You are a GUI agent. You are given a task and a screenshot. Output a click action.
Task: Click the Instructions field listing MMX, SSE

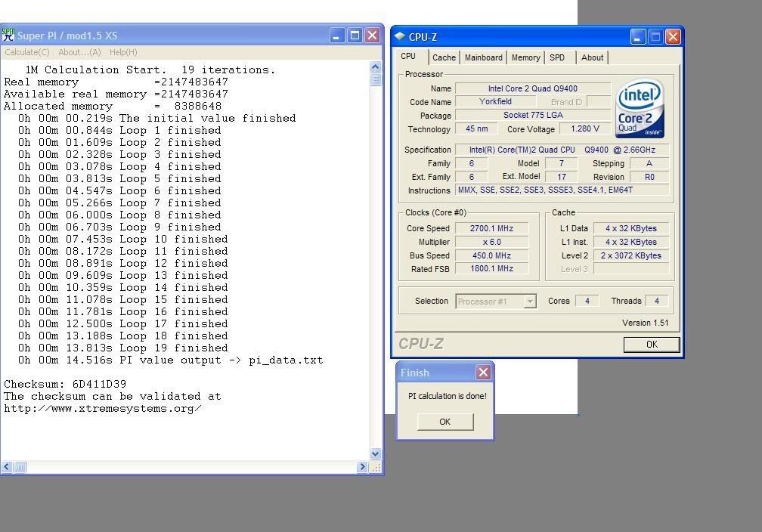click(x=562, y=190)
